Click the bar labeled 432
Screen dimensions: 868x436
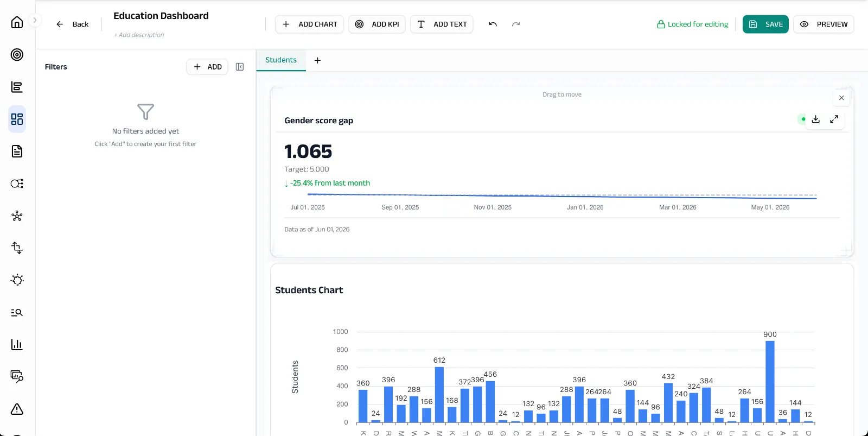coord(668,402)
